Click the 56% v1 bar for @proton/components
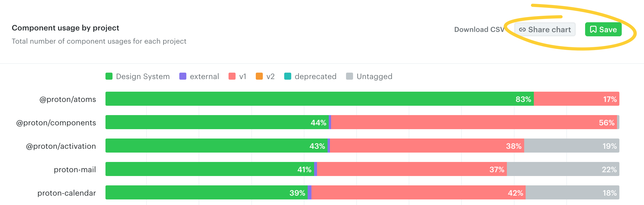Viewport: 644px width, 205px height. point(474,122)
